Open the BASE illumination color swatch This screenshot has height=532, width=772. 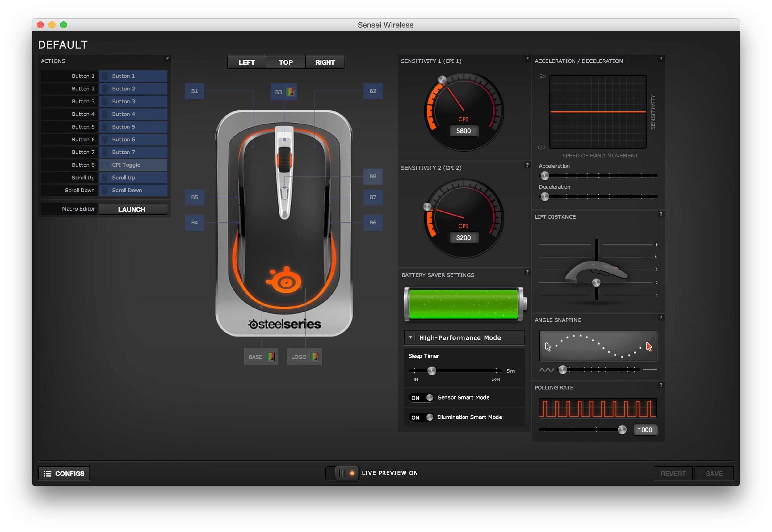pyautogui.click(x=270, y=357)
